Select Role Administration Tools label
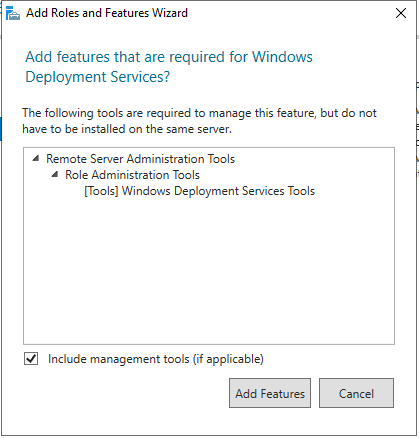 [x=132, y=175]
